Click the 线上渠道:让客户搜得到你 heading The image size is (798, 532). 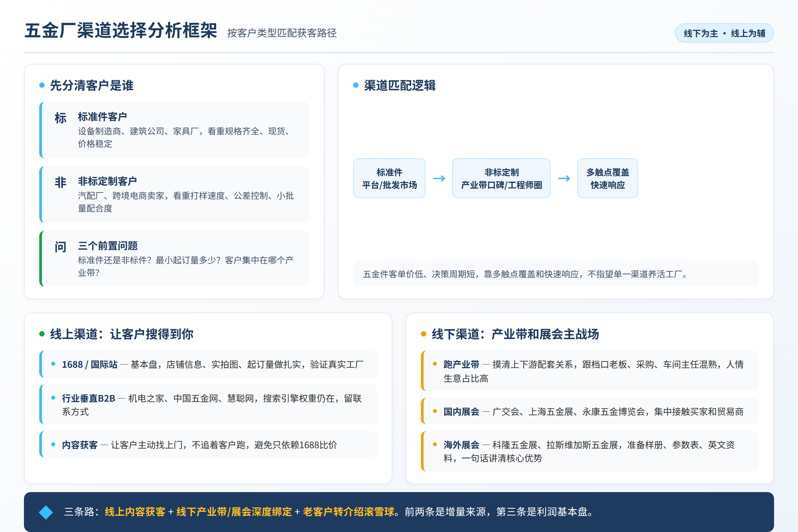pyautogui.click(x=121, y=334)
